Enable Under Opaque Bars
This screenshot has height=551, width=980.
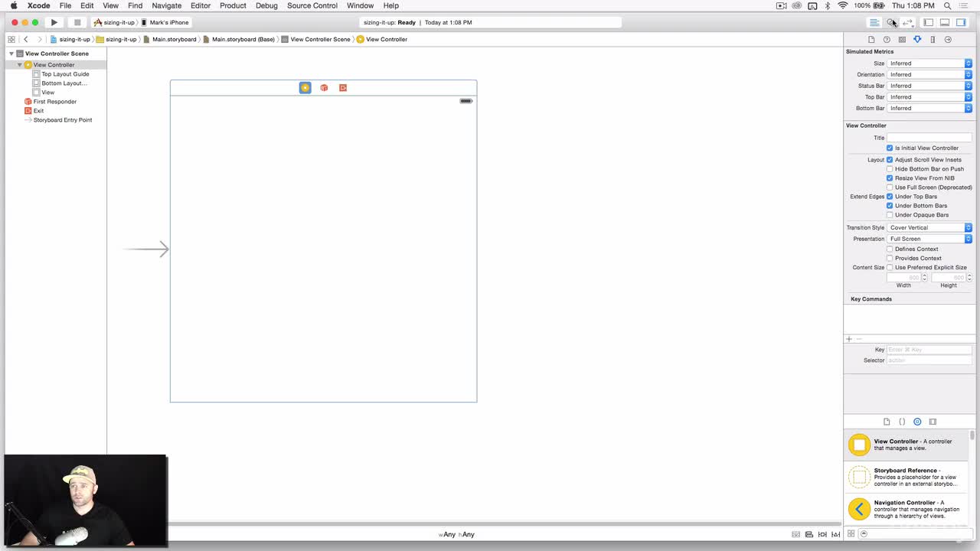click(890, 215)
